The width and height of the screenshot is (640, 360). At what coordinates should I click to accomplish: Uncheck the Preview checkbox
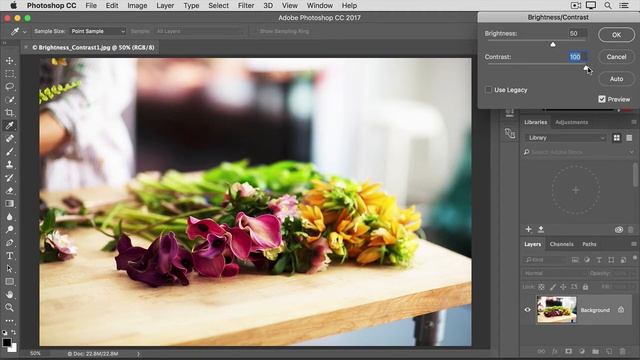tap(602, 99)
